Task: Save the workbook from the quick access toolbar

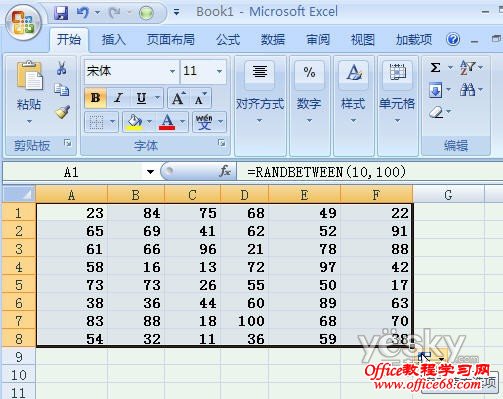Action: (x=61, y=13)
